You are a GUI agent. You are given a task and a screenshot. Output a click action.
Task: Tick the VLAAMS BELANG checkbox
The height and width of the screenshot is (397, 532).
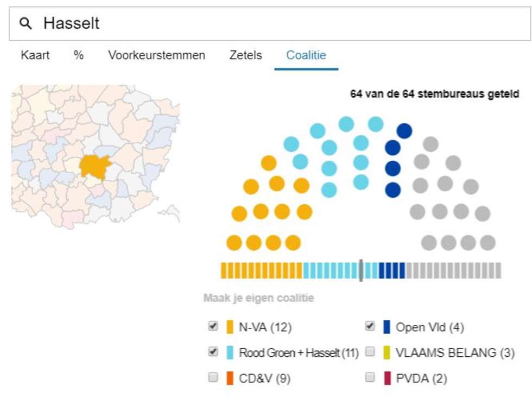tap(370, 352)
